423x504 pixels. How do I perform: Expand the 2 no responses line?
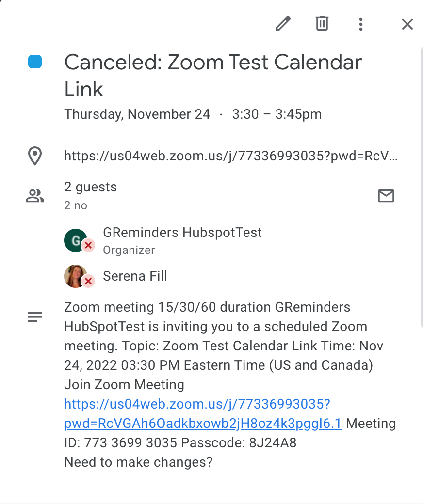75,205
